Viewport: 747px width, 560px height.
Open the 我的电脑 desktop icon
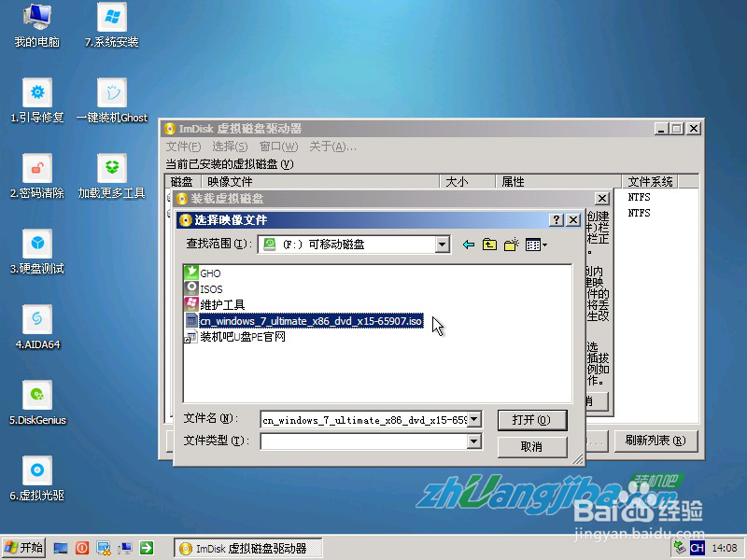tap(36, 26)
